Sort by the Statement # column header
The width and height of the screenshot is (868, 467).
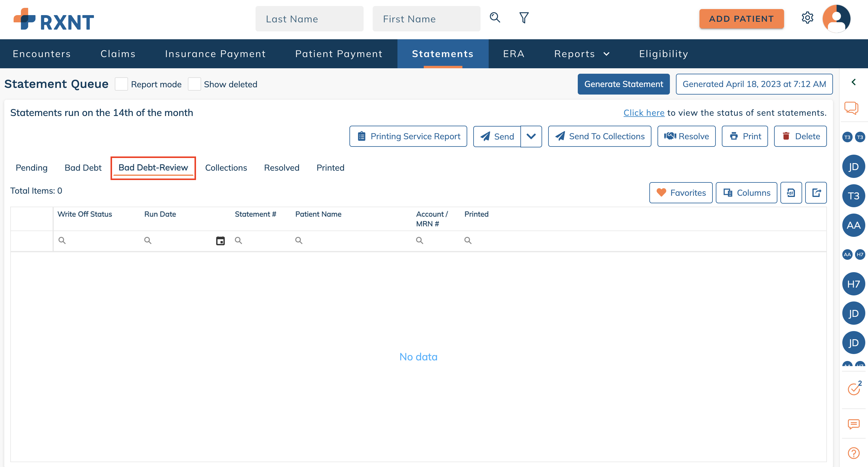pos(256,214)
